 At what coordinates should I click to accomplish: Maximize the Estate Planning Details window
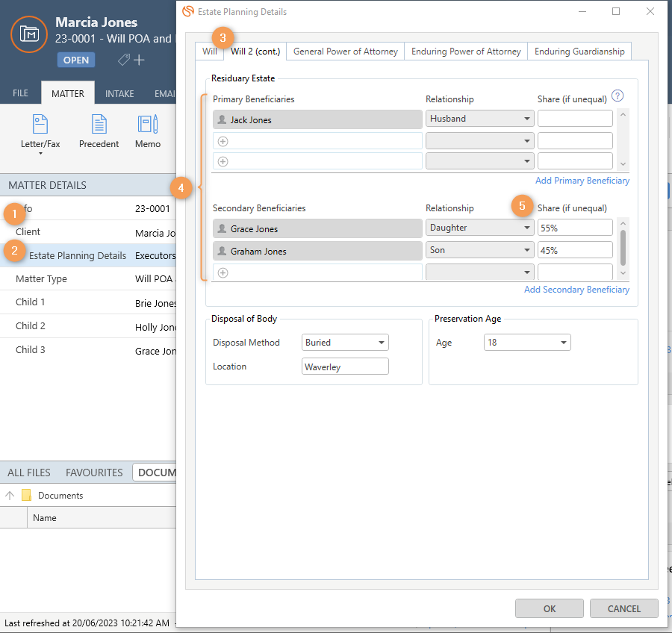(616, 12)
